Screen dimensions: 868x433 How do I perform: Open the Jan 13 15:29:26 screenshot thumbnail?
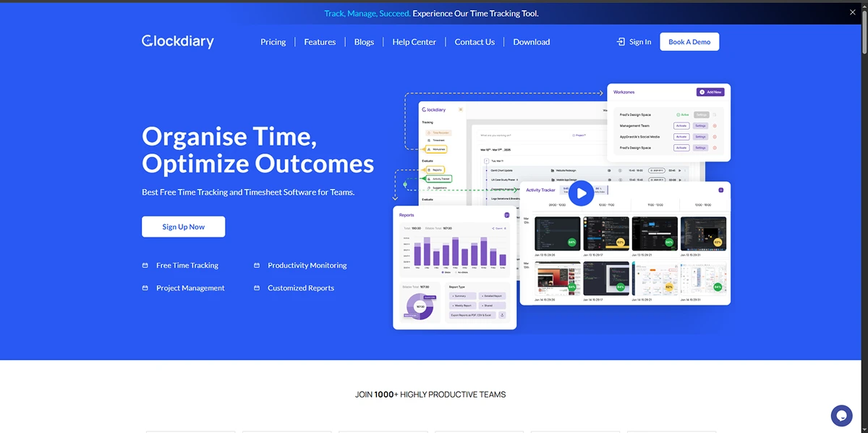coord(557,234)
